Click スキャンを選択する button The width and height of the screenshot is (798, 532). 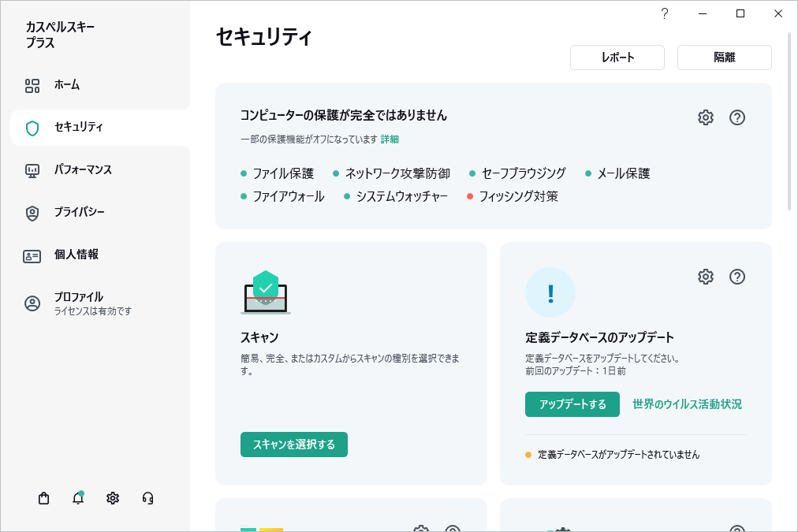[294, 445]
